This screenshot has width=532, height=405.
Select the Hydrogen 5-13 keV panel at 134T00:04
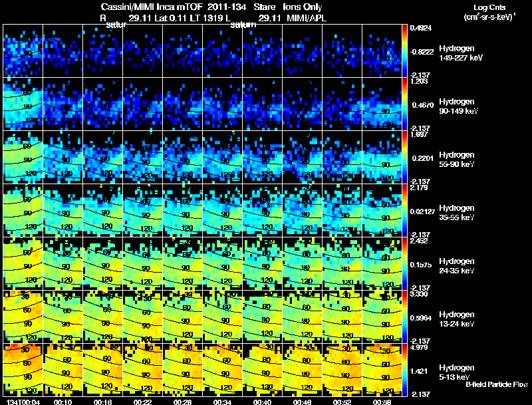[23, 370]
